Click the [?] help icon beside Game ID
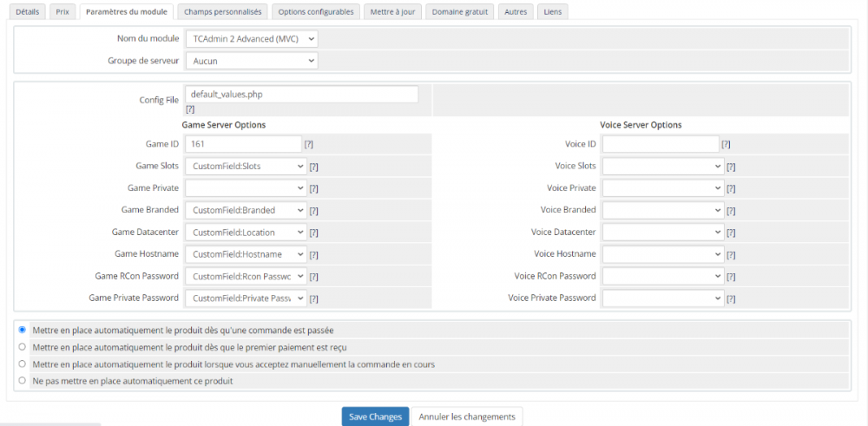Image resolution: width=868 pixels, height=426 pixels. [x=308, y=144]
